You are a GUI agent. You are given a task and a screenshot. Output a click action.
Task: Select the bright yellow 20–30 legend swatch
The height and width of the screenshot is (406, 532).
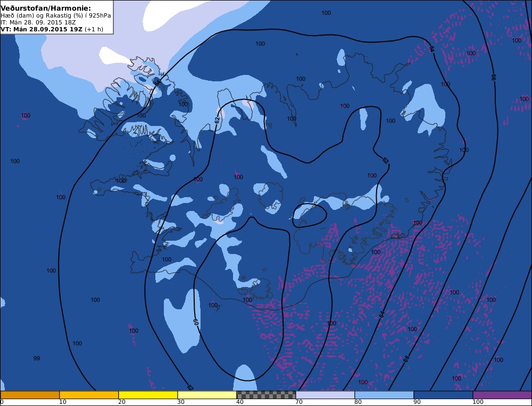pyautogui.click(x=148, y=395)
